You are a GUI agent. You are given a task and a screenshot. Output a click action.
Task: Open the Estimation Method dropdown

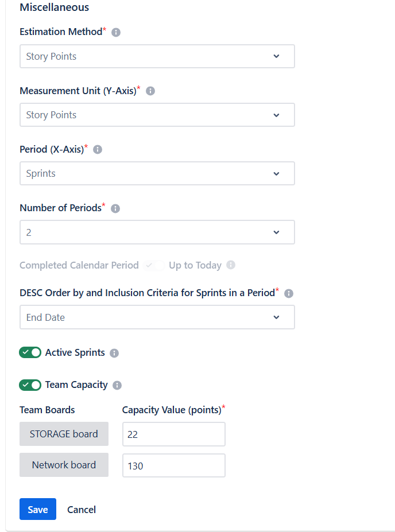click(x=157, y=56)
